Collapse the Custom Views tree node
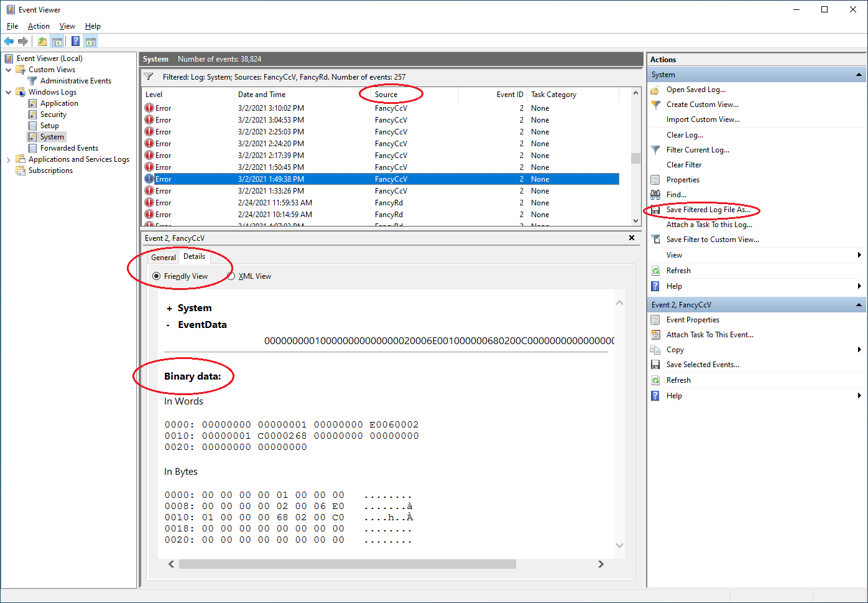Image resolution: width=868 pixels, height=603 pixels. [x=8, y=70]
